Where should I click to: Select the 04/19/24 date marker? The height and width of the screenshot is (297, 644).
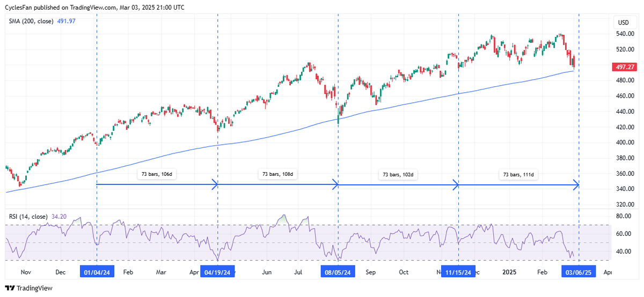tap(217, 272)
